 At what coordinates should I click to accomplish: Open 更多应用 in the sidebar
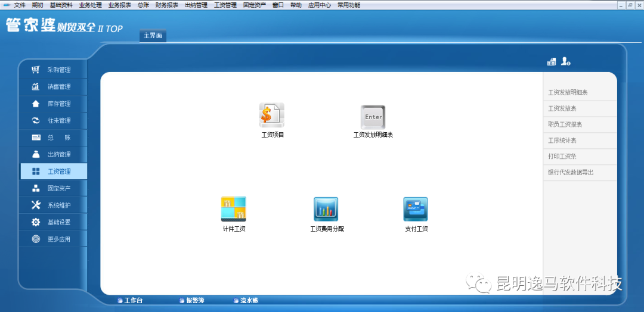point(52,239)
